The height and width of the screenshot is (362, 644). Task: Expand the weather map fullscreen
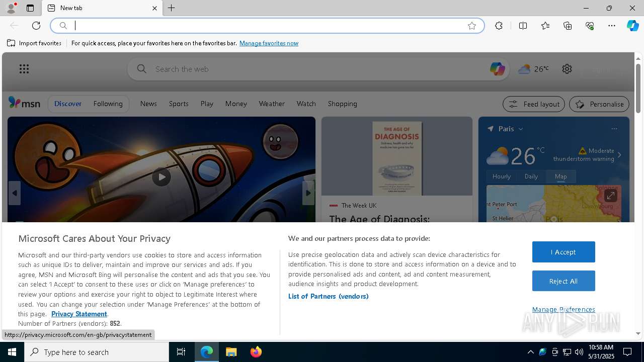click(x=610, y=196)
